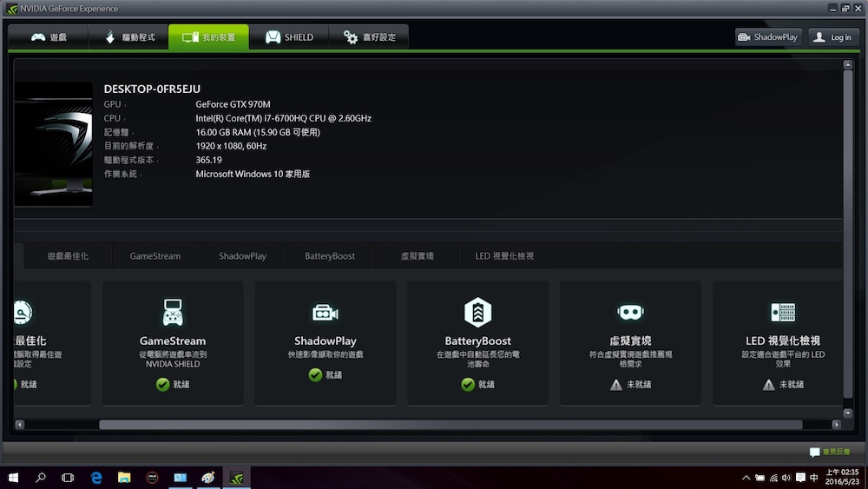Image resolution: width=868 pixels, height=489 pixels.
Task: Click the ShadowPlay button in the header
Action: (x=768, y=37)
